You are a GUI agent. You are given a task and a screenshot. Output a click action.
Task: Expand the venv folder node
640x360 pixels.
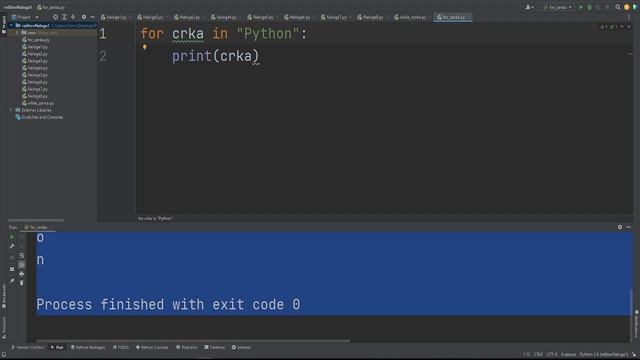[17, 33]
